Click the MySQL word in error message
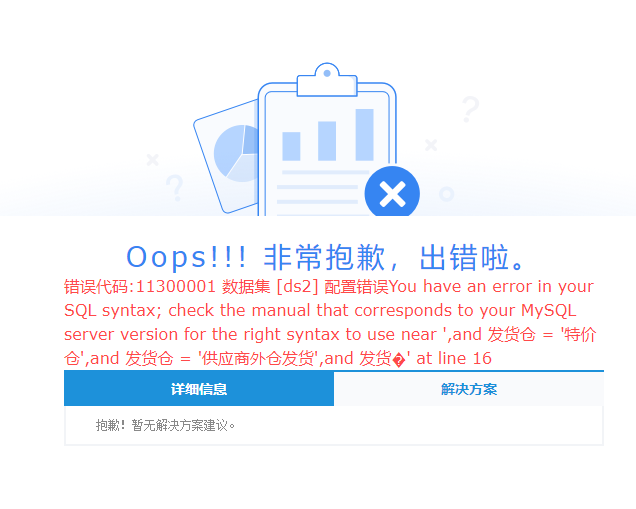The image size is (636, 509). pyautogui.click(x=548, y=311)
